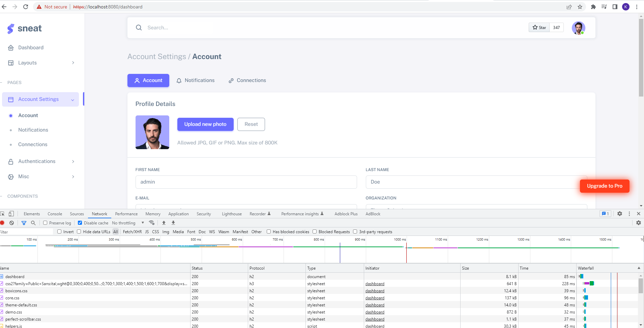Open the network filter icon

coord(24,223)
